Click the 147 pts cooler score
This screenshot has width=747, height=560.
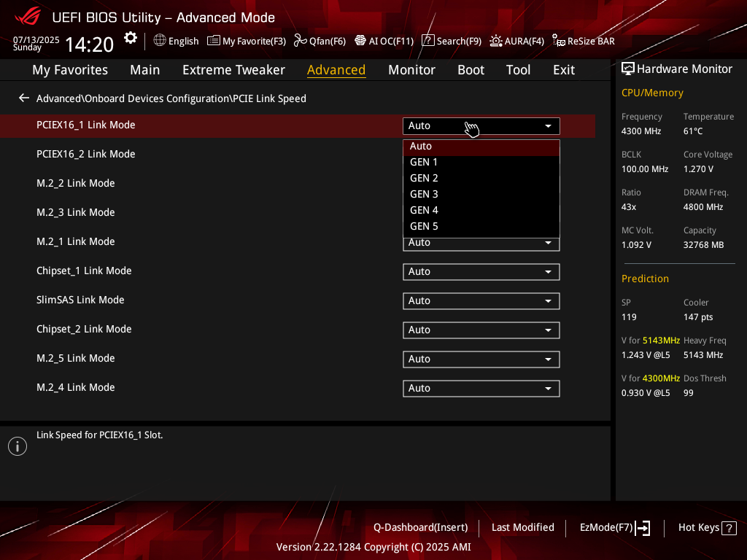point(698,317)
